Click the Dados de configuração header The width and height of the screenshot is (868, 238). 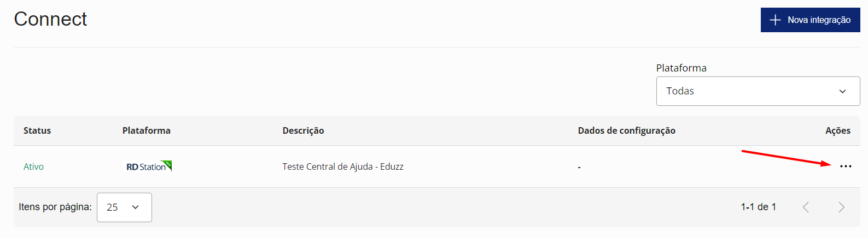(x=626, y=130)
